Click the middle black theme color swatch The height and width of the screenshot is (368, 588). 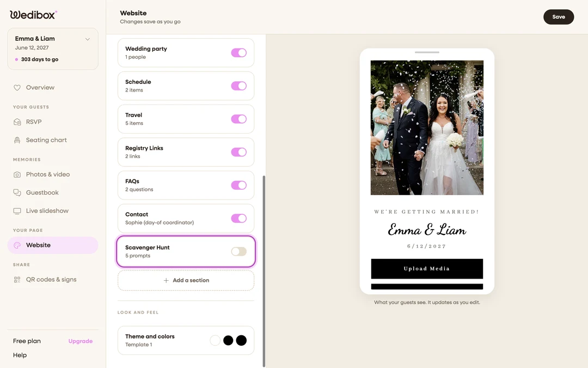click(228, 341)
